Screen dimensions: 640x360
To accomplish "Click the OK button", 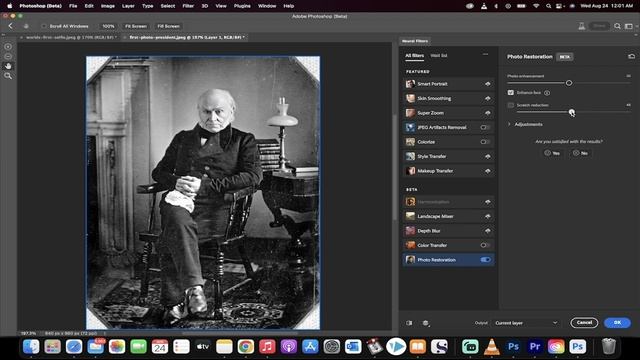I will click(x=617, y=322).
